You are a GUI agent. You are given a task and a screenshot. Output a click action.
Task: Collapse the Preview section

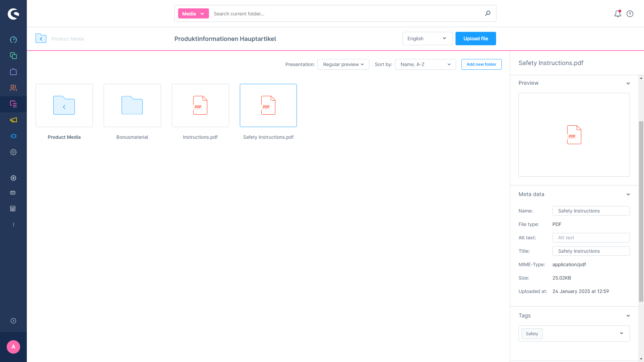pos(628,83)
